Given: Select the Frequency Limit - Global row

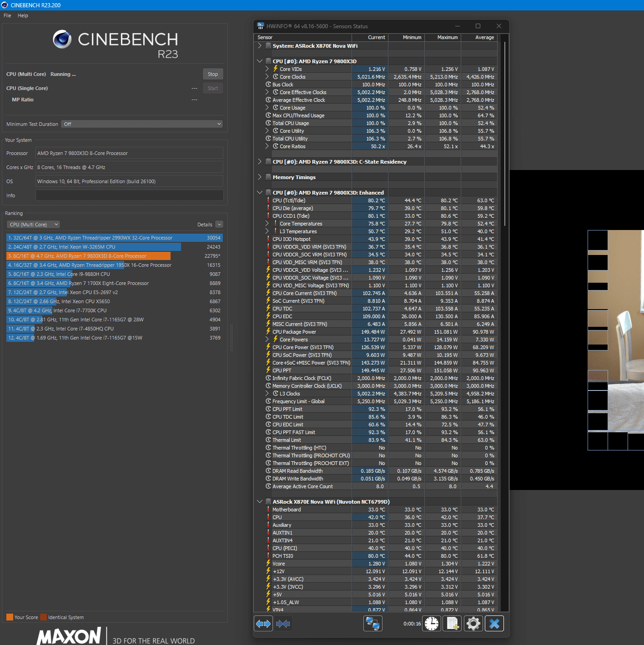Looking at the screenshot, I should [375, 401].
